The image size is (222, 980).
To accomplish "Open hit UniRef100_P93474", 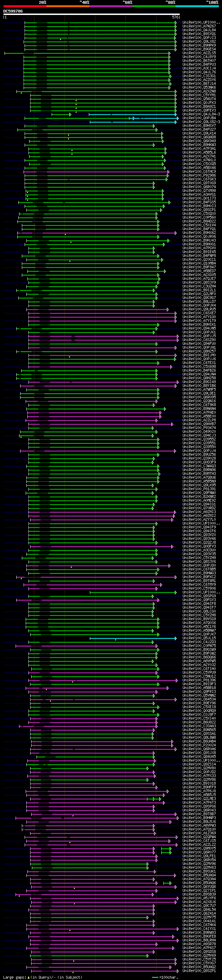I will [199, 428].
